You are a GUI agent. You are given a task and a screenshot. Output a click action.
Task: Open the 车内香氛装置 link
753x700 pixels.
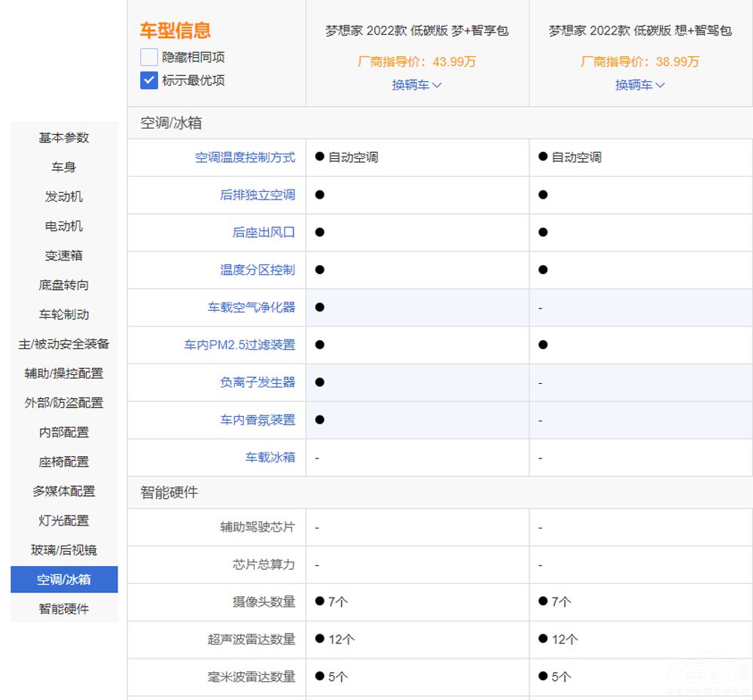click(258, 420)
